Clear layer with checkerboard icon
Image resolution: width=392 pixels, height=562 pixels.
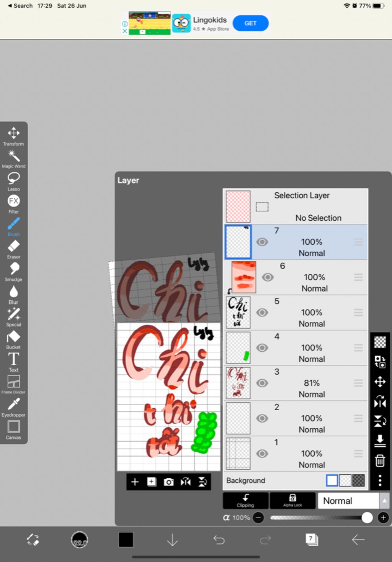point(380,342)
